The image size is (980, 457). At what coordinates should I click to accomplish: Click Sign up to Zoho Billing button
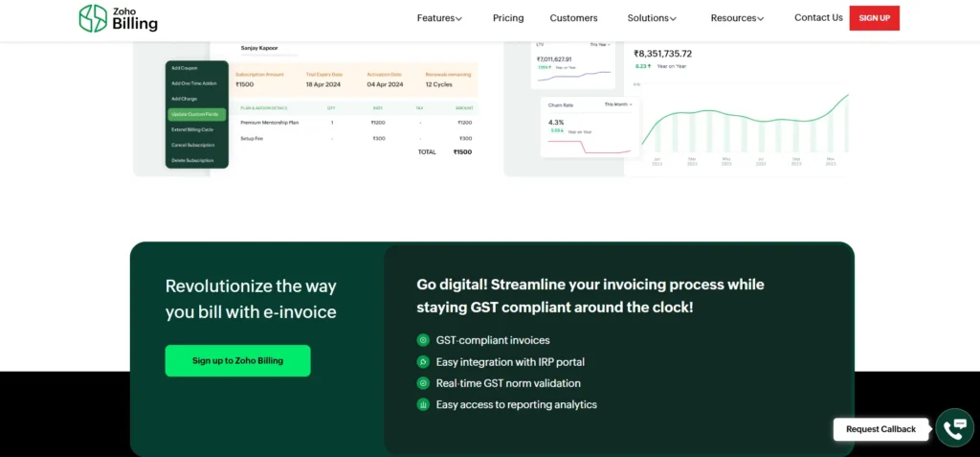coord(237,360)
